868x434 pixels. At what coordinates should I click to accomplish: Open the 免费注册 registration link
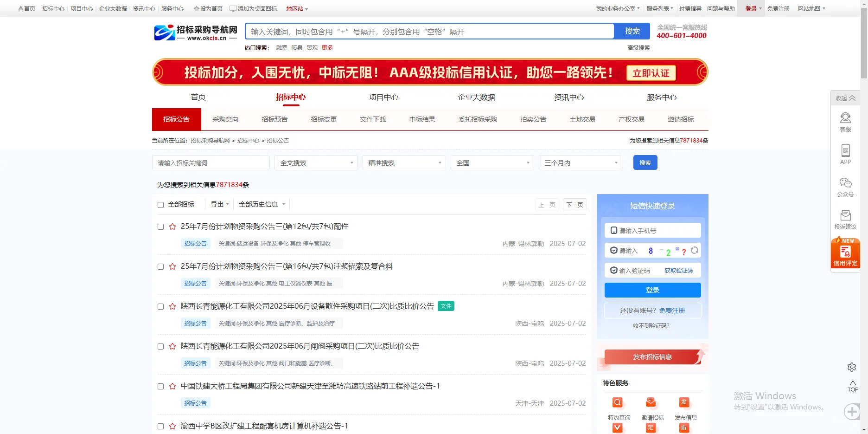(779, 8)
